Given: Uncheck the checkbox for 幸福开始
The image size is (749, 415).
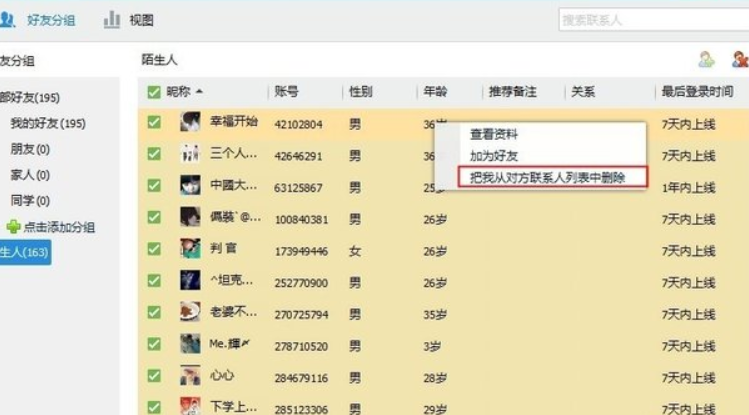Looking at the screenshot, I should click(154, 122).
